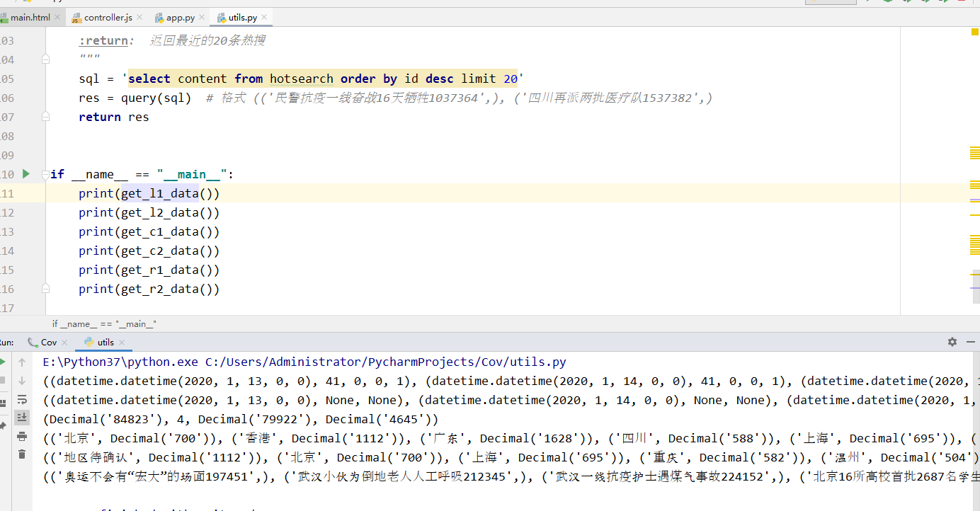This screenshot has height=511, width=980.
Task: Close the app.py tab
Action: [203, 17]
